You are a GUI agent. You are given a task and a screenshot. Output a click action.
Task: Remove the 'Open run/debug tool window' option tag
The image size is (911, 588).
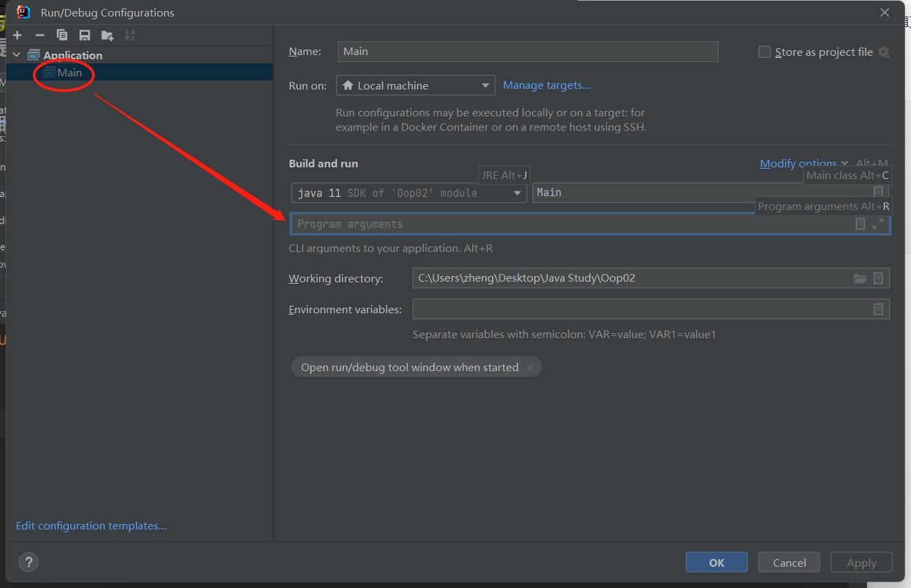pos(530,368)
